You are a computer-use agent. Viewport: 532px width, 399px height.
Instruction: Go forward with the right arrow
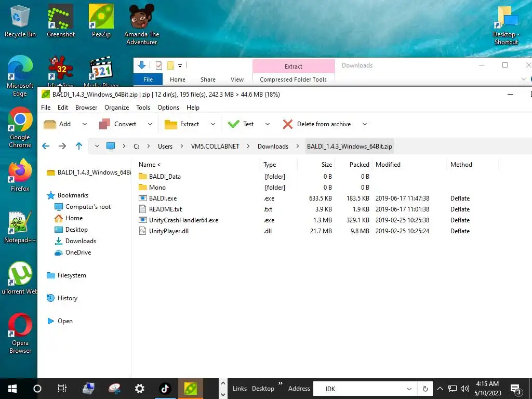click(62, 146)
